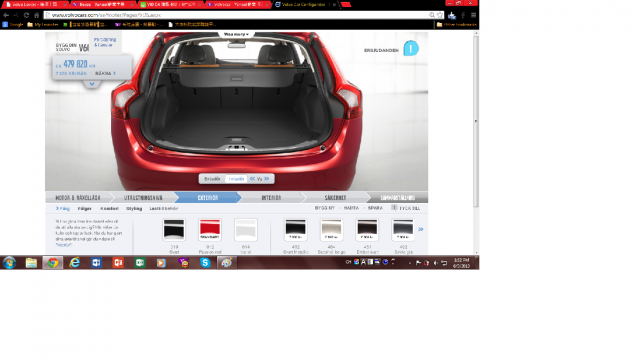
Task: Bookmark this page with the star icon
Action: [x=440, y=15]
